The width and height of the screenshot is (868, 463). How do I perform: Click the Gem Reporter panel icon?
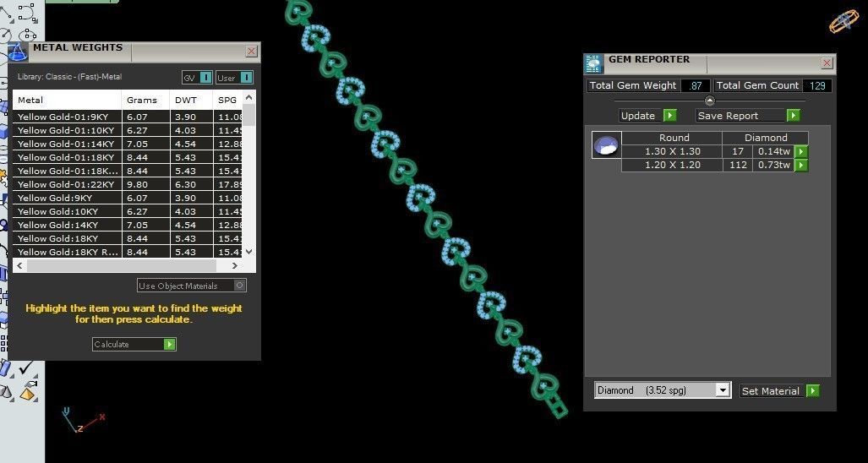[594, 63]
